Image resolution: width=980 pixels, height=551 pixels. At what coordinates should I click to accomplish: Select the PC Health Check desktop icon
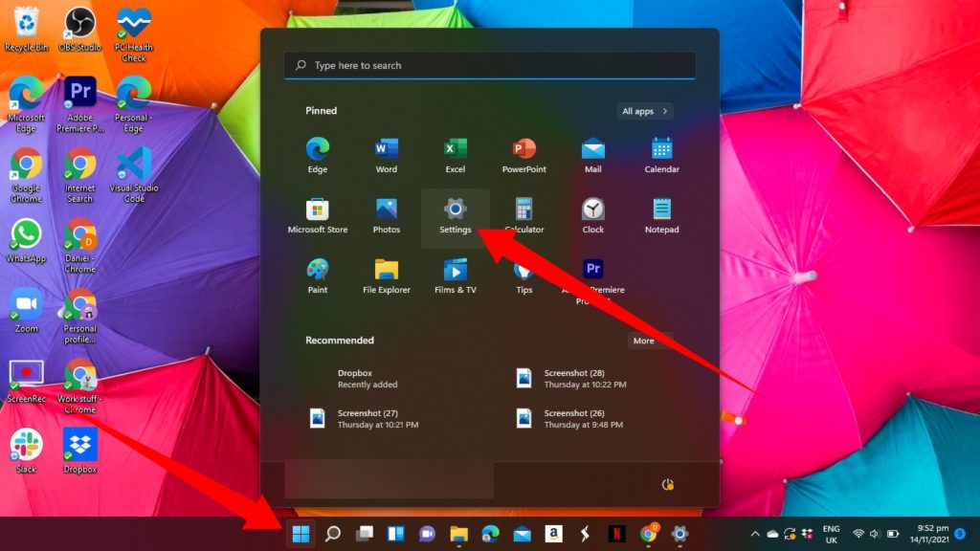(134, 35)
